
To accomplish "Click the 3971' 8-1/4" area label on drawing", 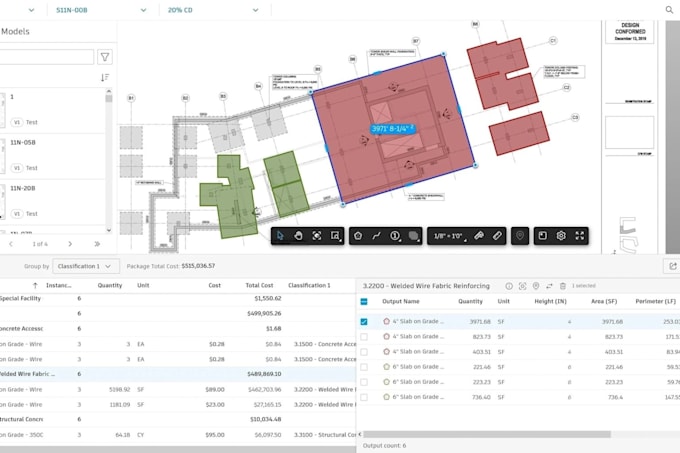I will coord(393,128).
